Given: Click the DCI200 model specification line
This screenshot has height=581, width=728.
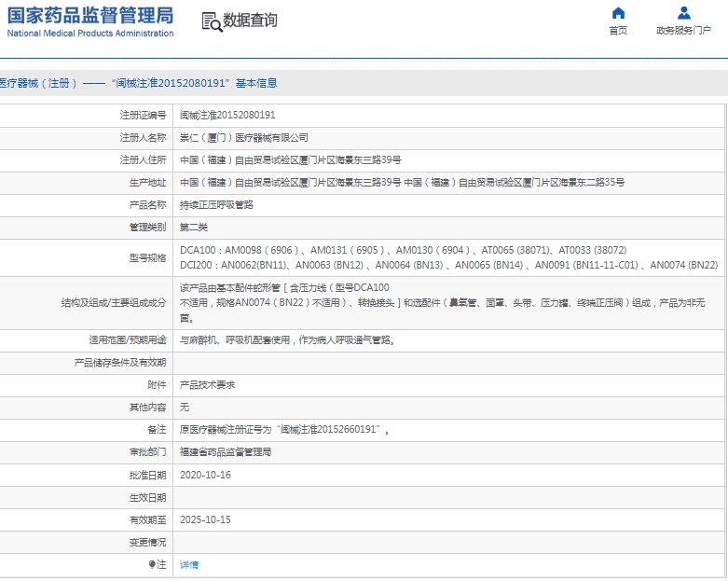Looking at the screenshot, I should 448,265.
